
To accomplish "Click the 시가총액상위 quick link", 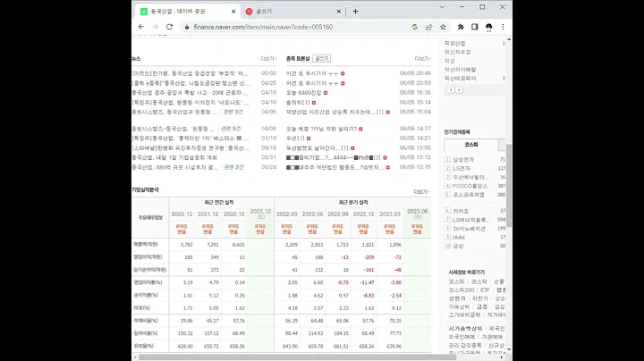I will click(465, 329).
